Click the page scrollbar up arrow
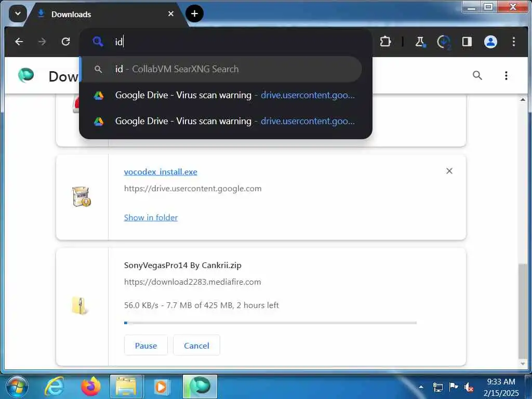This screenshot has width=532, height=399. click(523, 99)
